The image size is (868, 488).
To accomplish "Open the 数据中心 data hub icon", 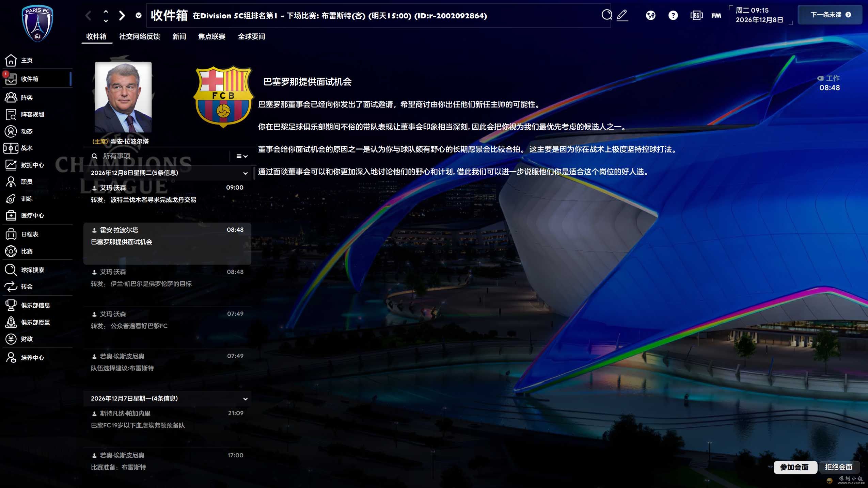I will click(x=11, y=165).
